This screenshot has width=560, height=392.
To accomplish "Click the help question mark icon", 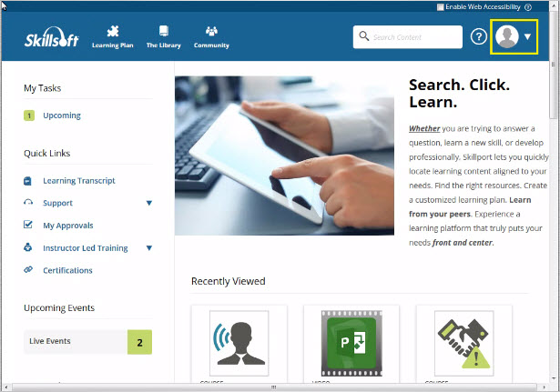I will pos(479,36).
